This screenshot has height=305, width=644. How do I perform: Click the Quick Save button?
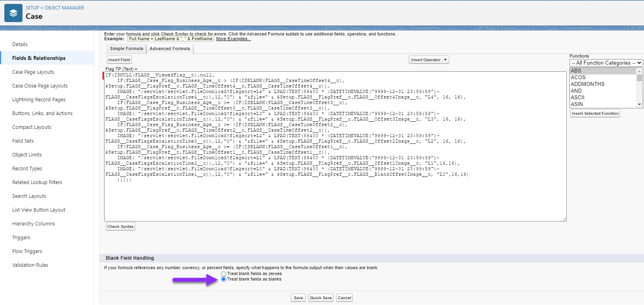coord(321,298)
